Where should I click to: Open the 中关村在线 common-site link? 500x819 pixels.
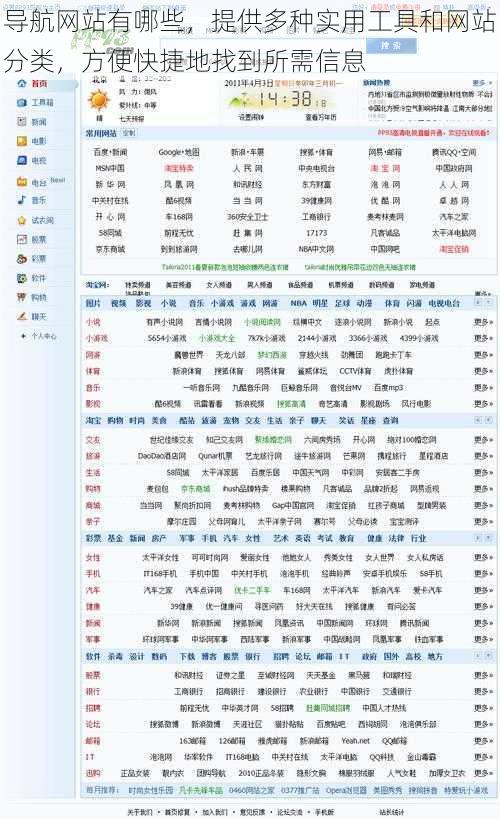click(110, 201)
